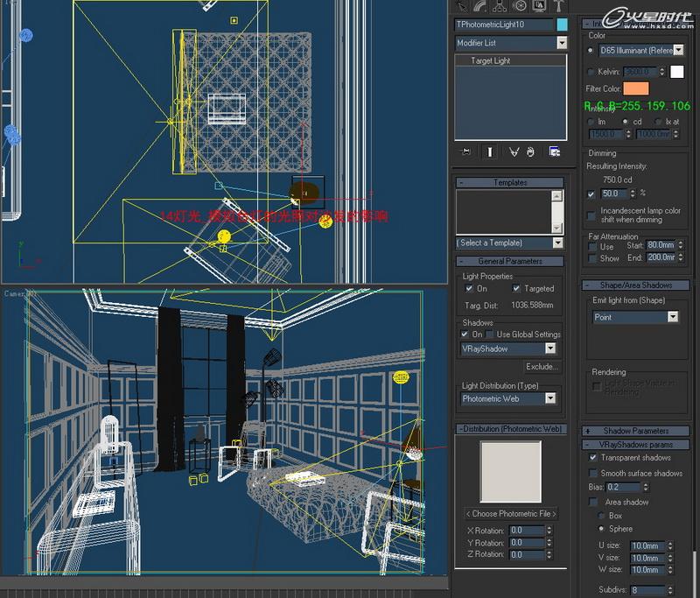Open the Filter Color orange swatch
The height and width of the screenshot is (598, 700).
636,88
